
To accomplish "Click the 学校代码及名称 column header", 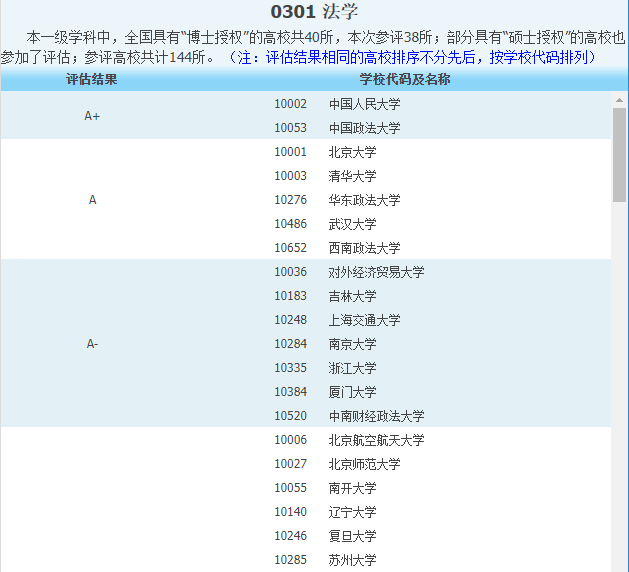I will tap(405, 79).
